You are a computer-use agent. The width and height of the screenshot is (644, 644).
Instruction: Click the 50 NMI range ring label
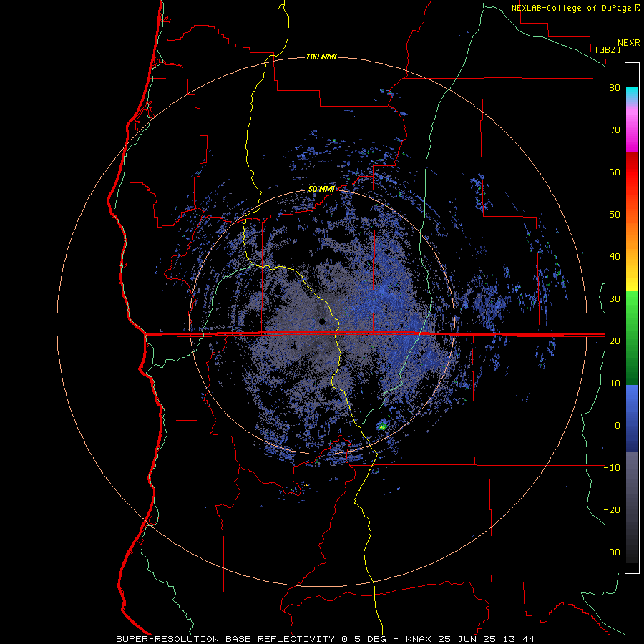(x=321, y=190)
